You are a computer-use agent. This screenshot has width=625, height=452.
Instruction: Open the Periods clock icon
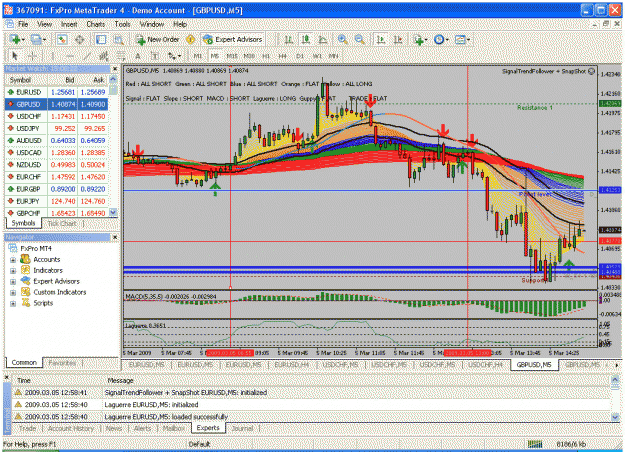coord(441,39)
